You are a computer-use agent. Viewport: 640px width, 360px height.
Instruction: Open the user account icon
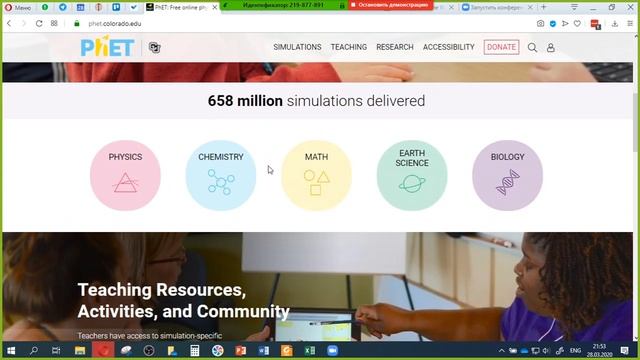point(551,48)
